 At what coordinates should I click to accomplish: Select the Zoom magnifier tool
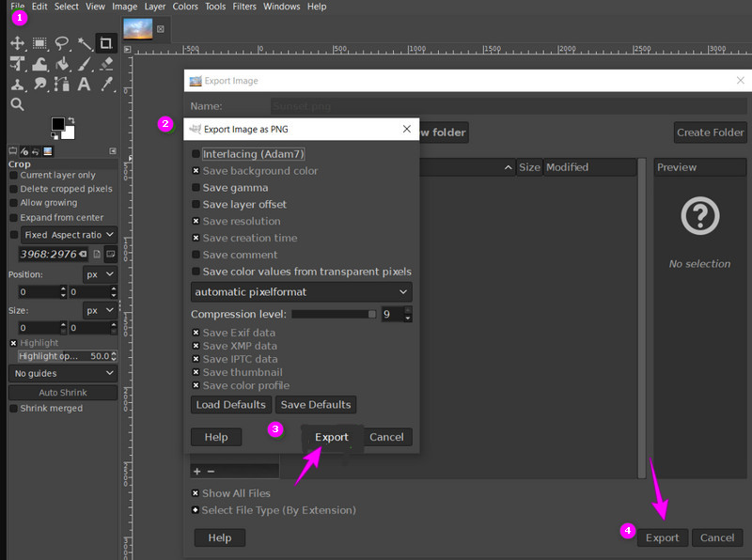click(x=17, y=104)
